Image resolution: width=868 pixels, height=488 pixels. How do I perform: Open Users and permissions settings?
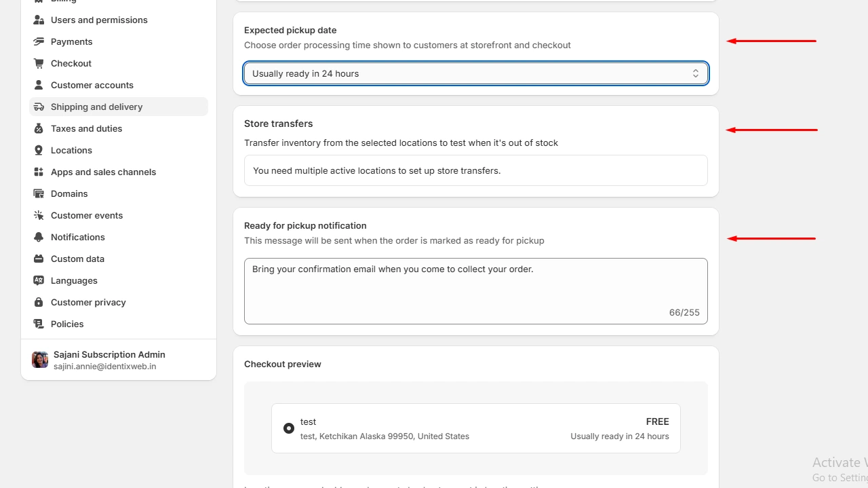pyautogui.click(x=119, y=20)
